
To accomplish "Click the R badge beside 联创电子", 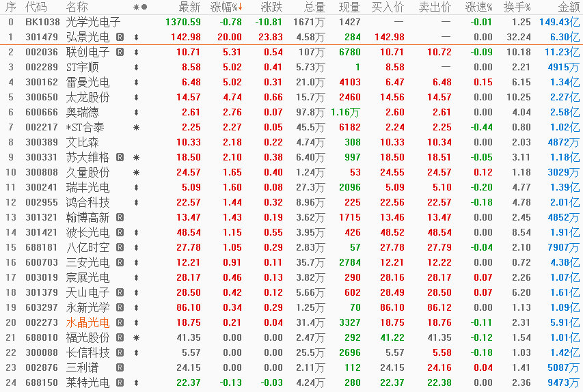I will 120,52.
